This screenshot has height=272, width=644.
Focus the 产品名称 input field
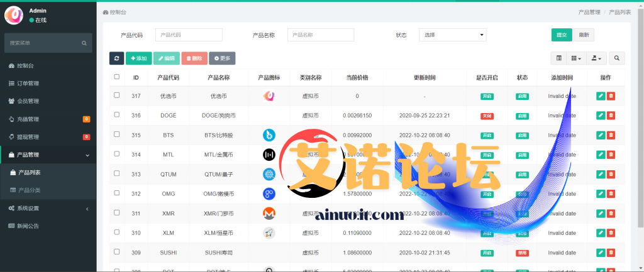point(321,35)
